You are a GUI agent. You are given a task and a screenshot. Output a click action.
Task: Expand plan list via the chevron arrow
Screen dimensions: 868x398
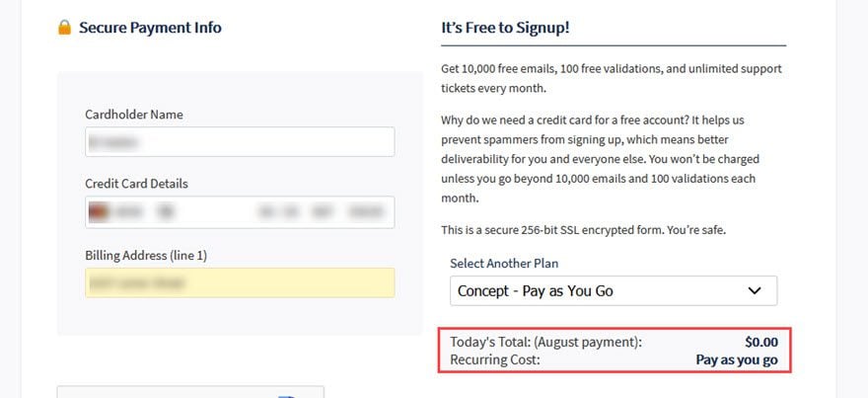coord(754,290)
